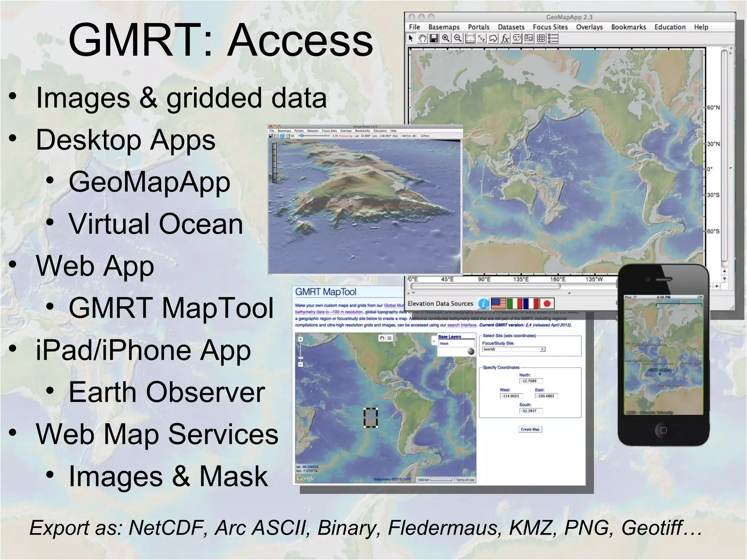Open the Terms of Use link on map
Image resolution: width=747 pixels, height=560 pixels.
[465, 480]
